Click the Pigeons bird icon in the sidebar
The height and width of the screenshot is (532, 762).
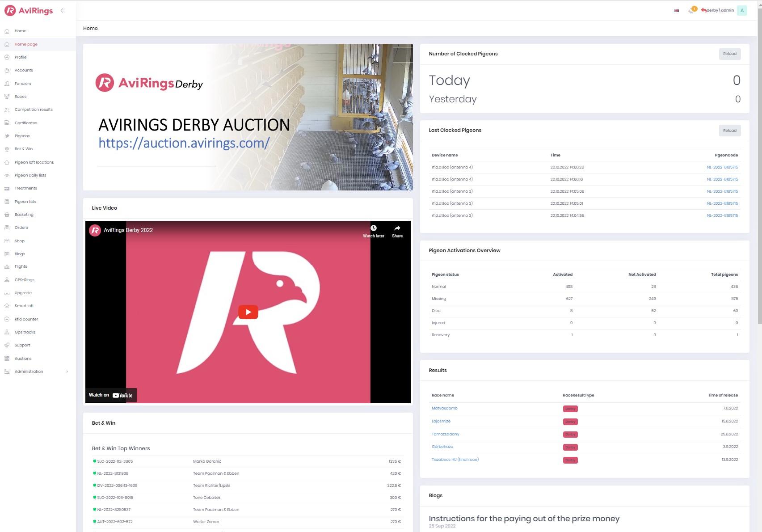7,136
